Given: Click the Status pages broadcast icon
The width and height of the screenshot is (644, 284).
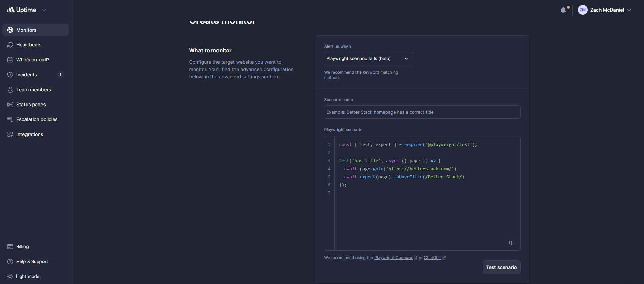Looking at the screenshot, I should [x=10, y=105].
